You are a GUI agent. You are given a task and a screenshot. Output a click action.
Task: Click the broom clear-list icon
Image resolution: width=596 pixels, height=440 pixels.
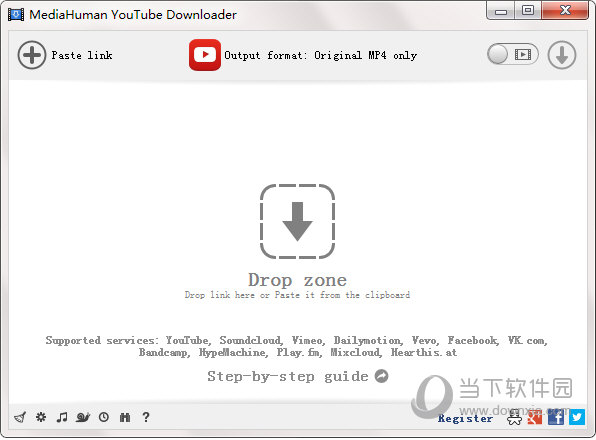pos(20,418)
